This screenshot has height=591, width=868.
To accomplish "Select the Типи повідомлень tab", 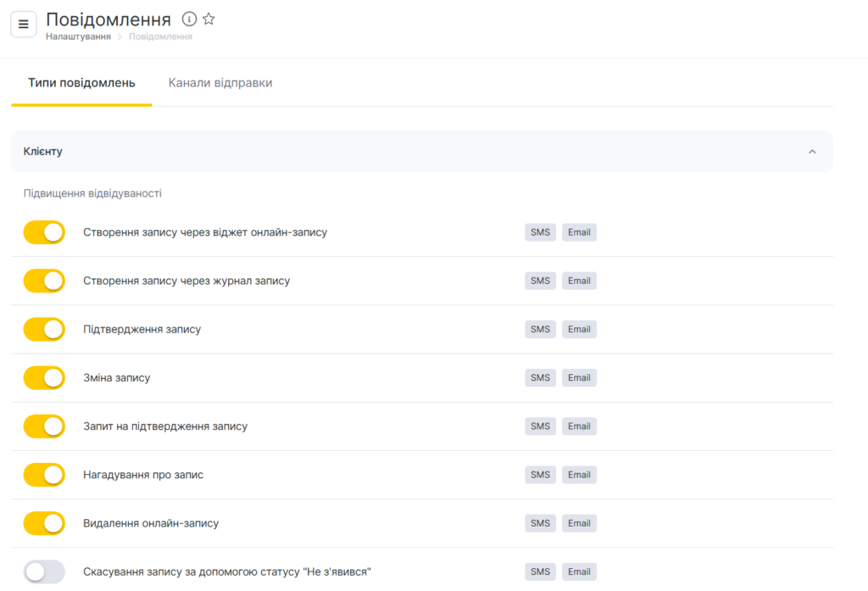I will point(81,83).
